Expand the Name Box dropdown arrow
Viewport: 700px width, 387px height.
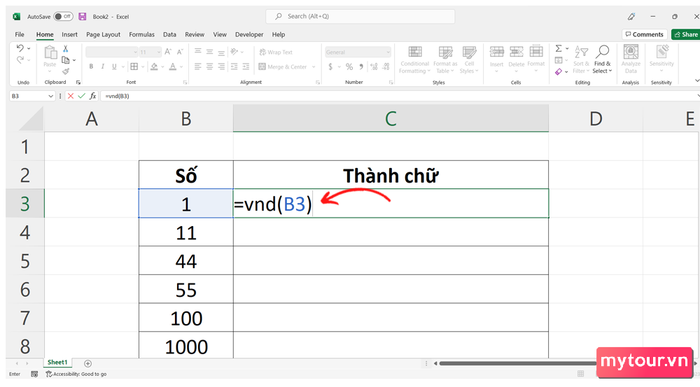pos(50,96)
